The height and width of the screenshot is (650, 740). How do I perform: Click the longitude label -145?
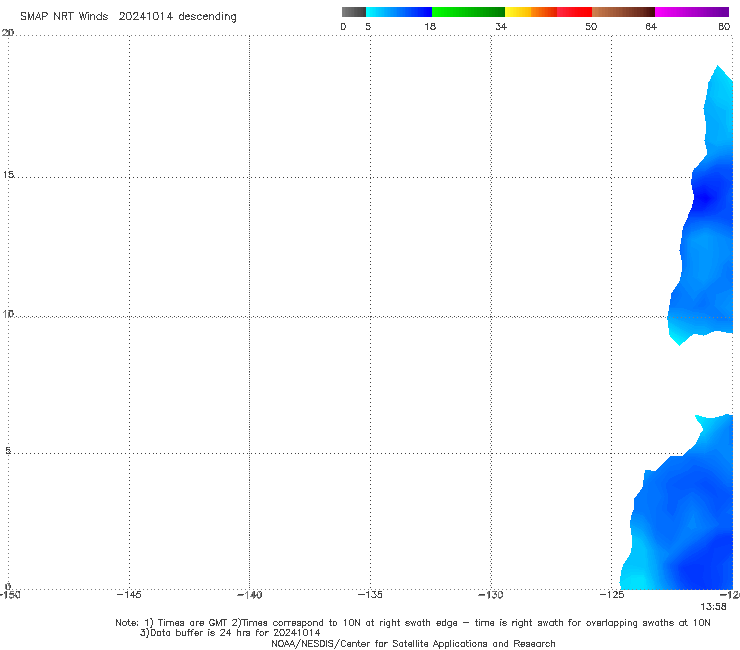tap(129, 595)
